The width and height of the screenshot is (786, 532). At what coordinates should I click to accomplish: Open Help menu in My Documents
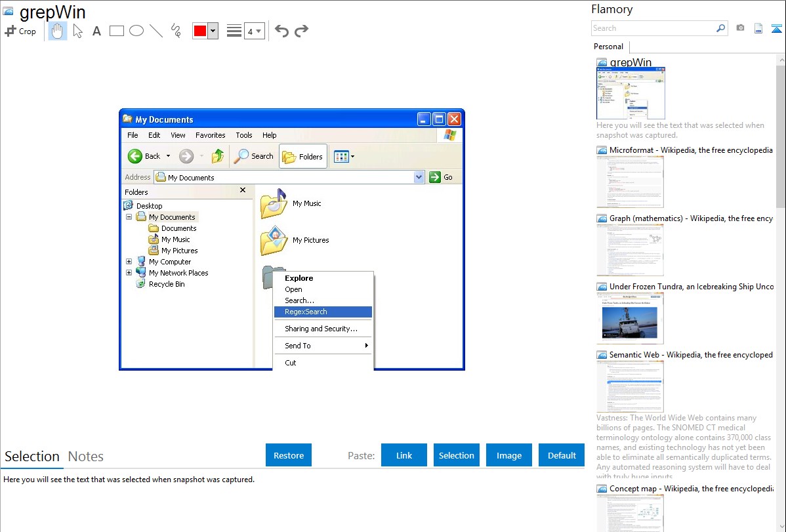coord(269,135)
